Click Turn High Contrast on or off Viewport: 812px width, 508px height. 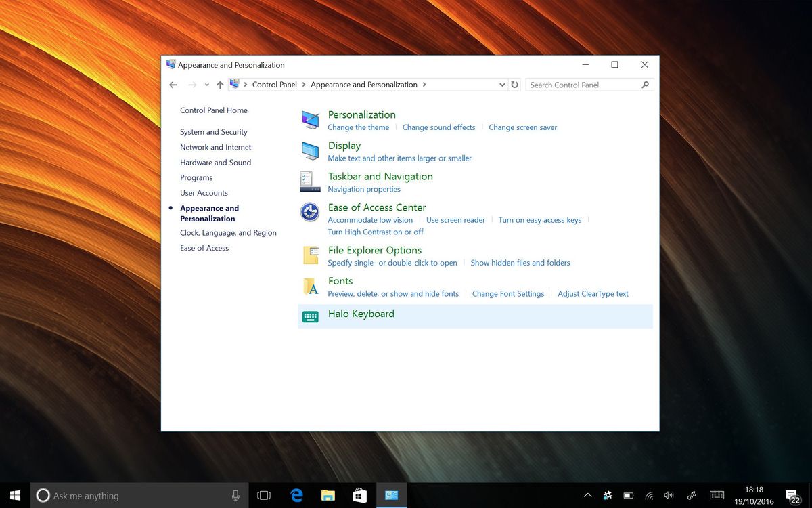click(x=376, y=232)
